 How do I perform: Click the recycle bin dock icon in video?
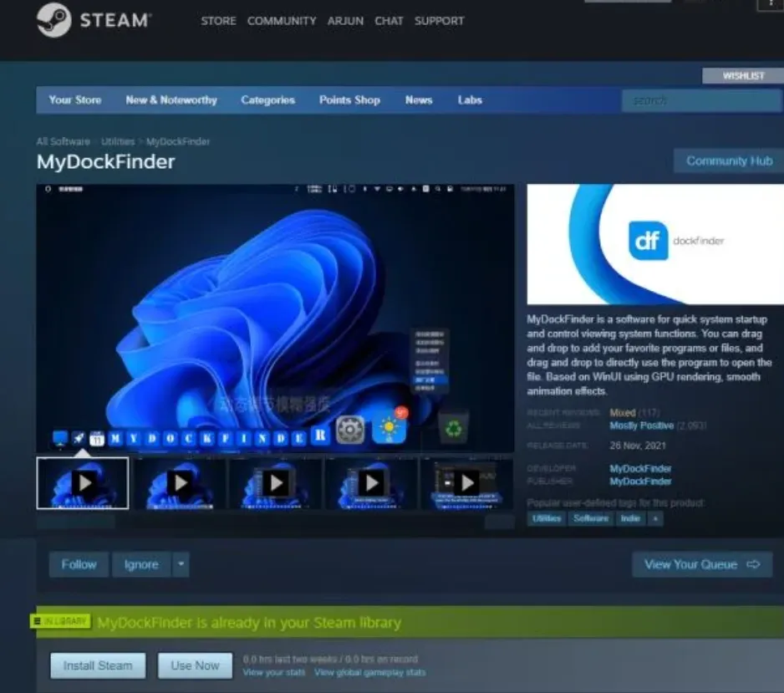tap(454, 429)
